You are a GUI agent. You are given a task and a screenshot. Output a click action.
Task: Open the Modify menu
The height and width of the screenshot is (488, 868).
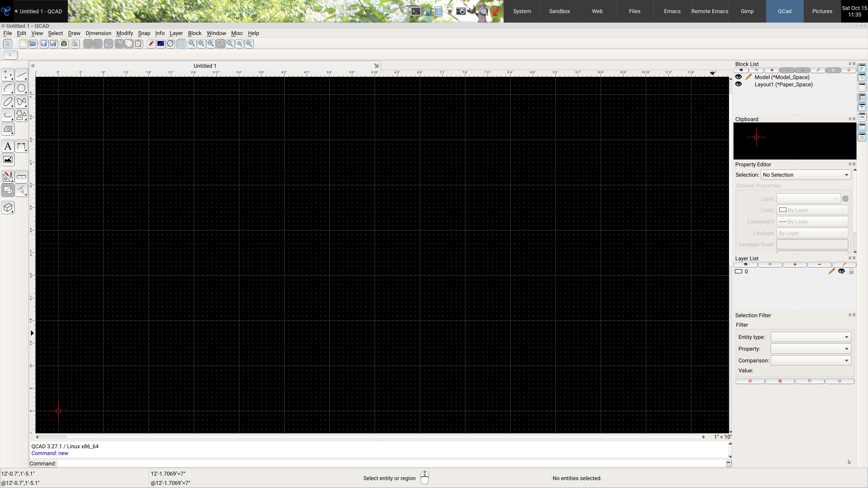point(124,33)
